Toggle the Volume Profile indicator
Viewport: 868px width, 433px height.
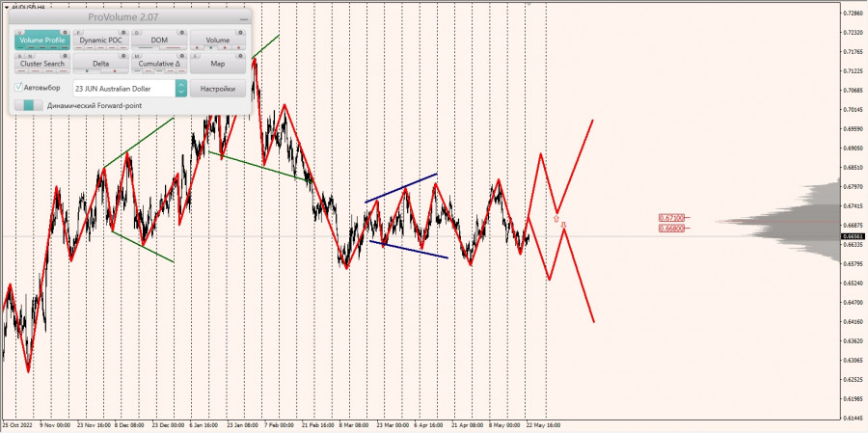click(42, 40)
